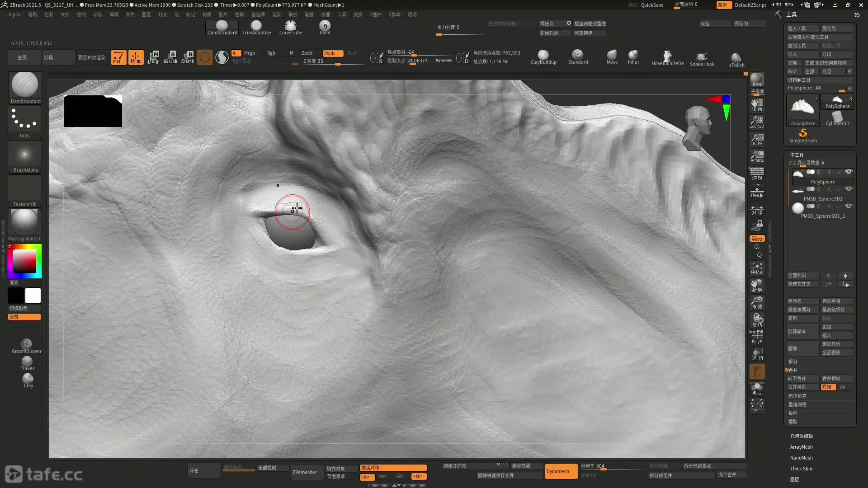Open the 灯光 (Light) menu
The width and height of the screenshot is (868, 488).
pos(162,14)
